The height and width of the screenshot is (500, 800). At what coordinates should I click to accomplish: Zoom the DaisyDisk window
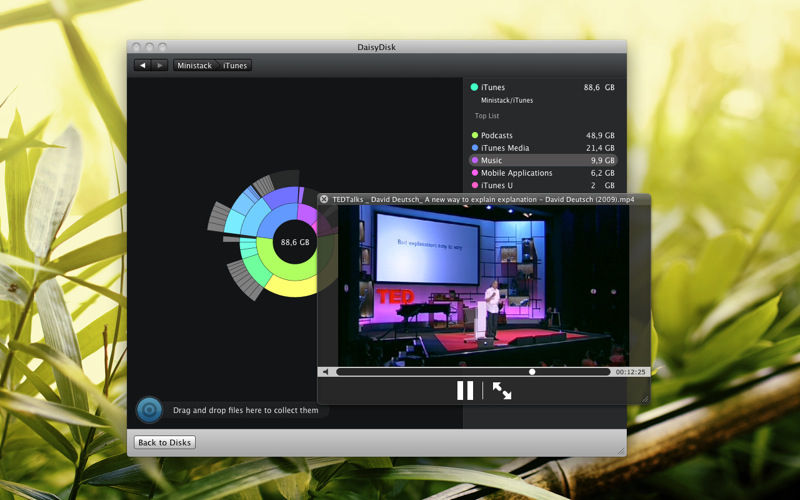[162, 47]
